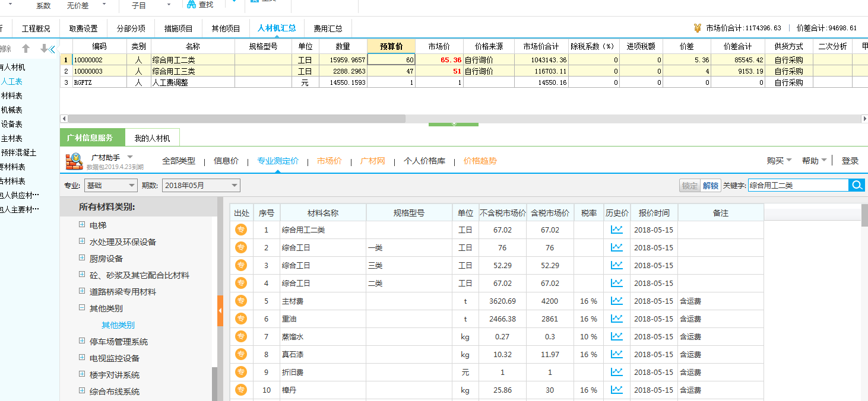Click the magnifier search button next to keyword
This screenshot has width=868, height=401.
[857, 185]
